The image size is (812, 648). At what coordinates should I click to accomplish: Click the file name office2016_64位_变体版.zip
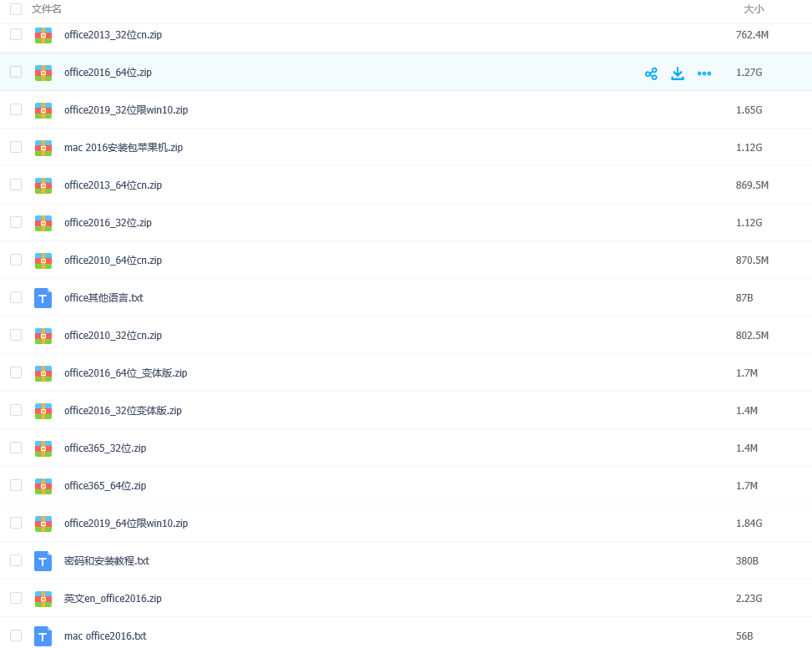125,373
